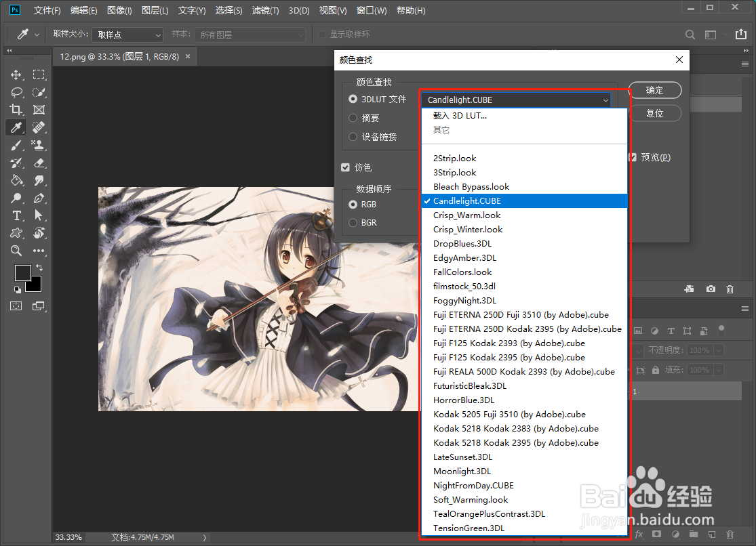Select the 摘要 radio button
This screenshot has height=546, width=756.
[x=353, y=118]
